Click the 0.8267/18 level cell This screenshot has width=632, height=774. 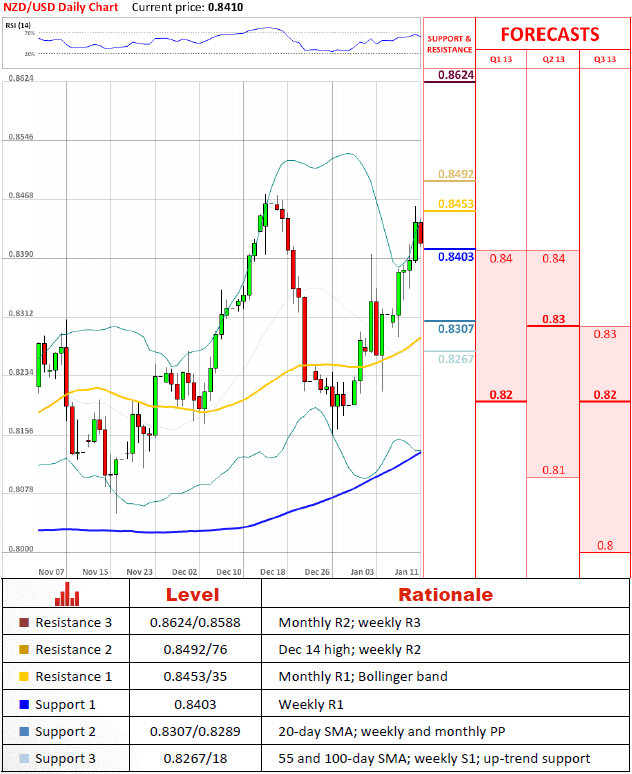[195, 758]
